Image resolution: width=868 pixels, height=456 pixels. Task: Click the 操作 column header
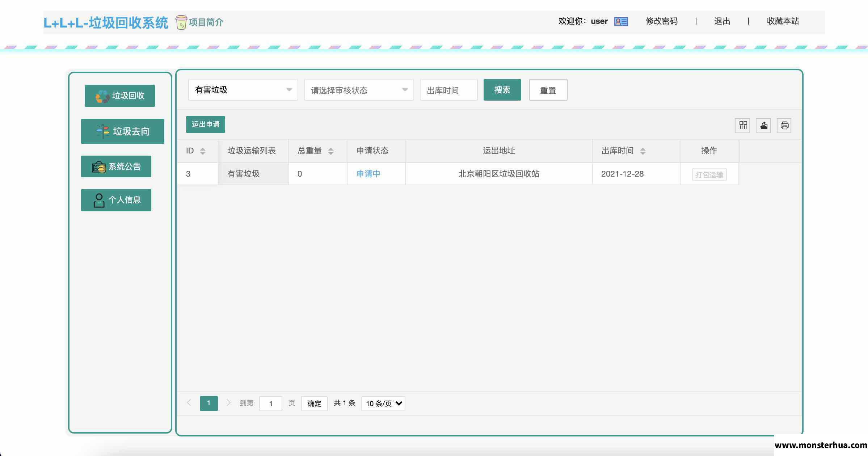pos(709,151)
